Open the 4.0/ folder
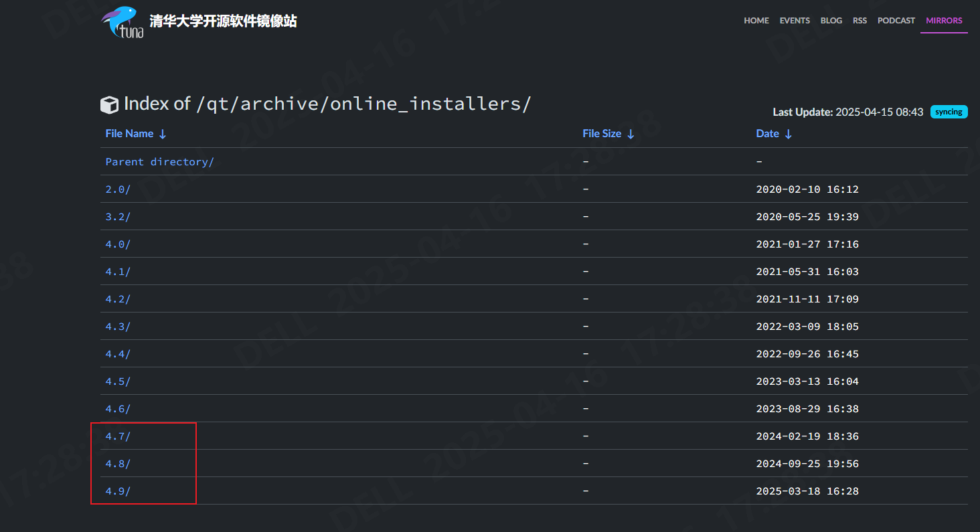The width and height of the screenshot is (980, 532). 118,244
